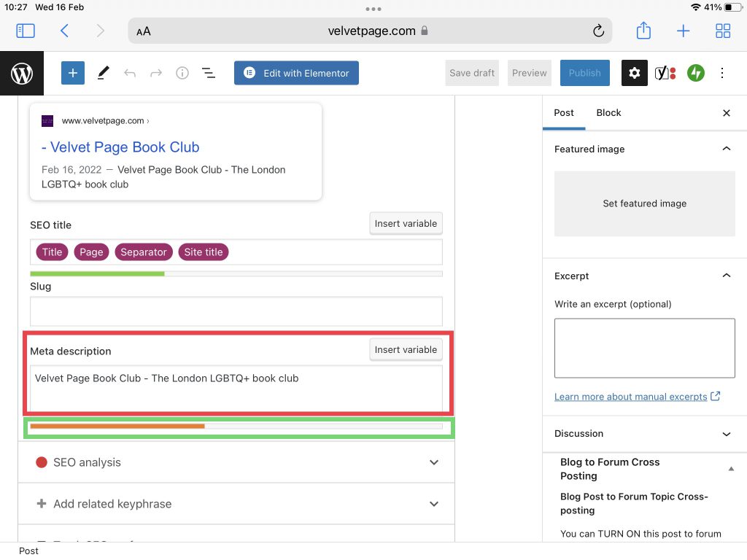Open Learn more about manual excerpts link
This screenshot has width=747, height=560.
pos(630,397)
